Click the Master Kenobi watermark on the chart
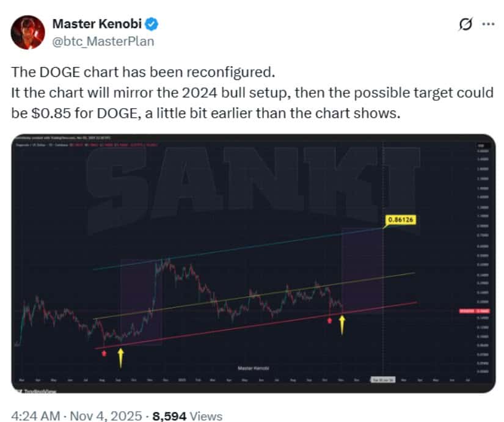The width and height of the screenshot is (504, 422). pyautogui.click(x=255, y=367)
